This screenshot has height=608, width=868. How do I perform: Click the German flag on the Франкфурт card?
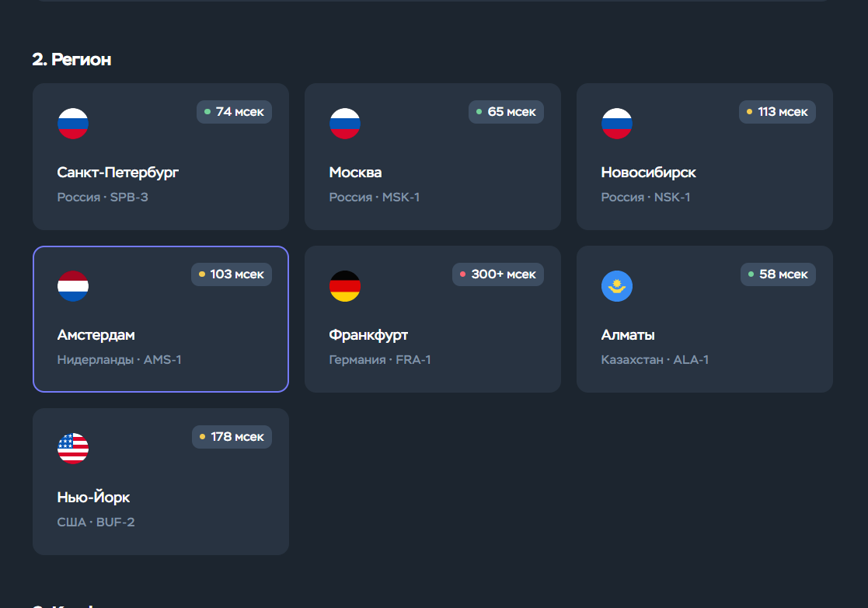345,285
